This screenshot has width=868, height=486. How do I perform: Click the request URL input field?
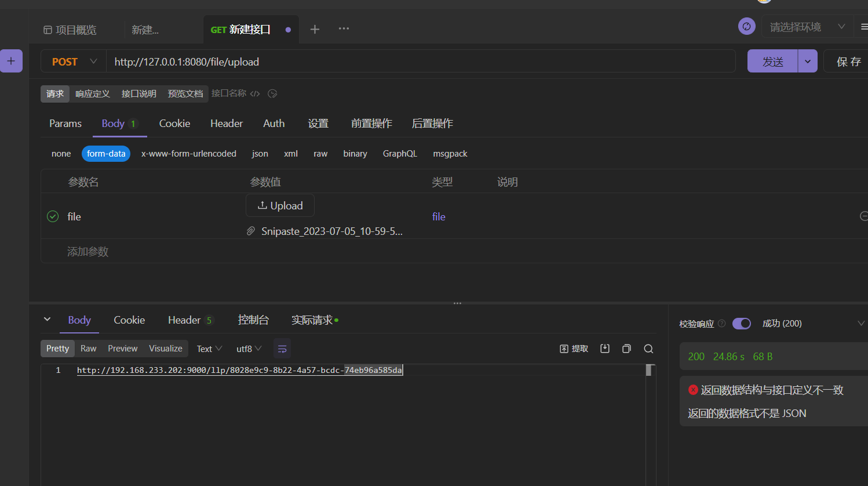[x=421, y=61]
